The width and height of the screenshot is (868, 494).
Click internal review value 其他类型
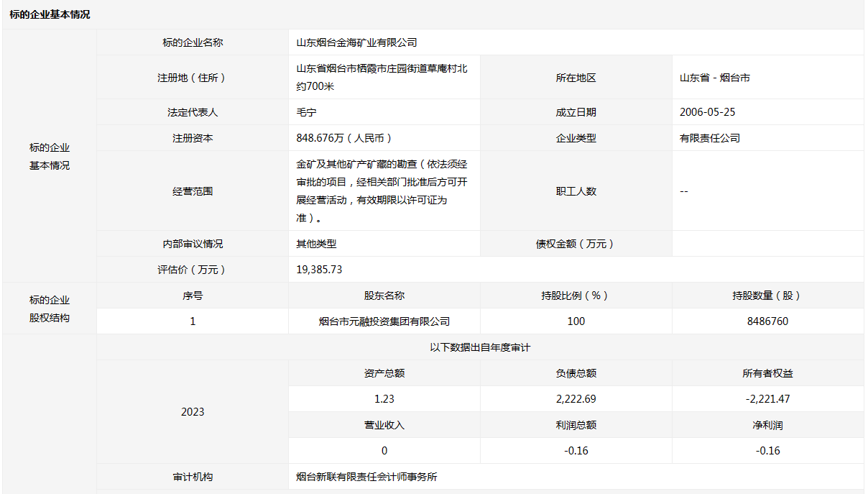click(316, 244)
